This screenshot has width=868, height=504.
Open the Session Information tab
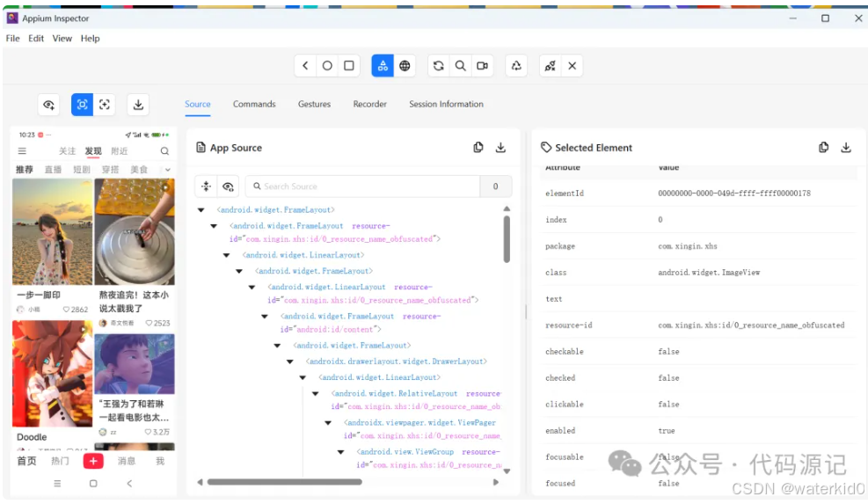(446, 104)
